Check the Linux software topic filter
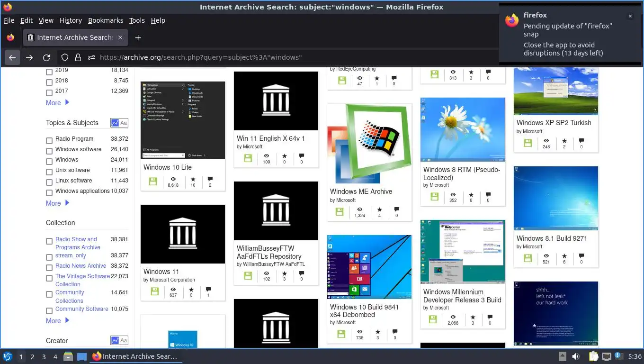This screenshot has height=364, width=644. coord(49,182)
